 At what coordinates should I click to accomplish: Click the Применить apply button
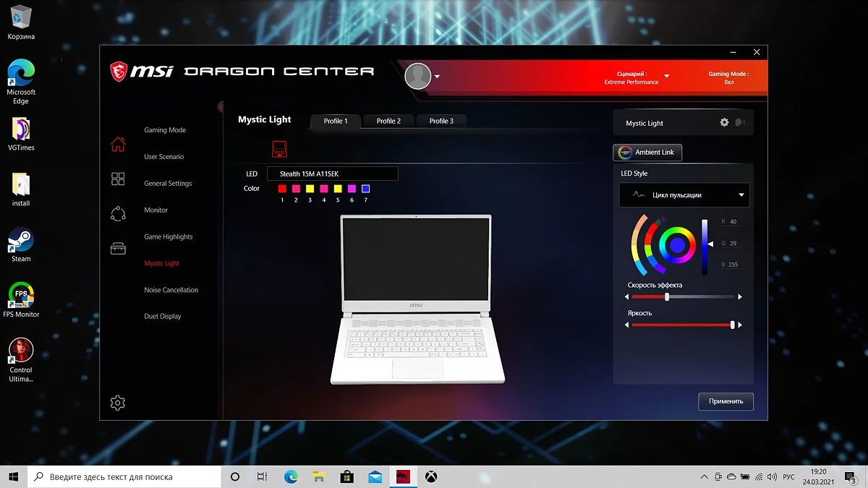pos(726,401)
